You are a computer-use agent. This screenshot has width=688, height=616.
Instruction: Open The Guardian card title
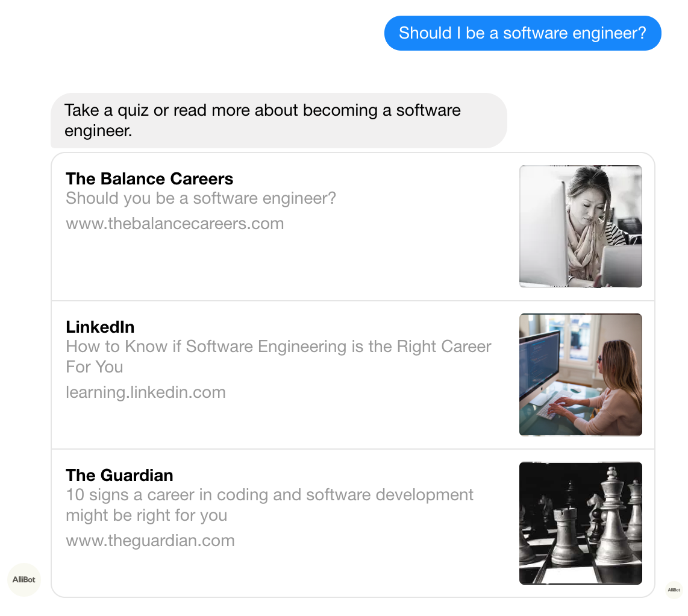pos(119,475)
